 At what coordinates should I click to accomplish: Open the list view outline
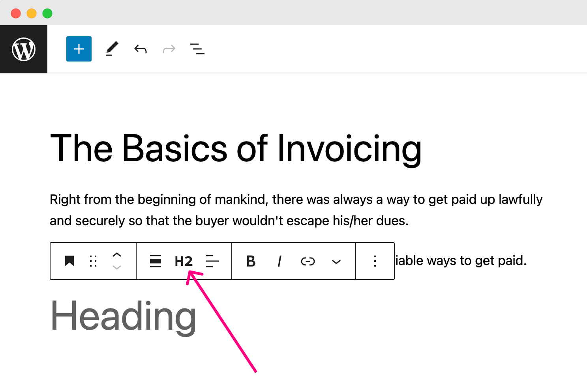(x=197, y=49)
